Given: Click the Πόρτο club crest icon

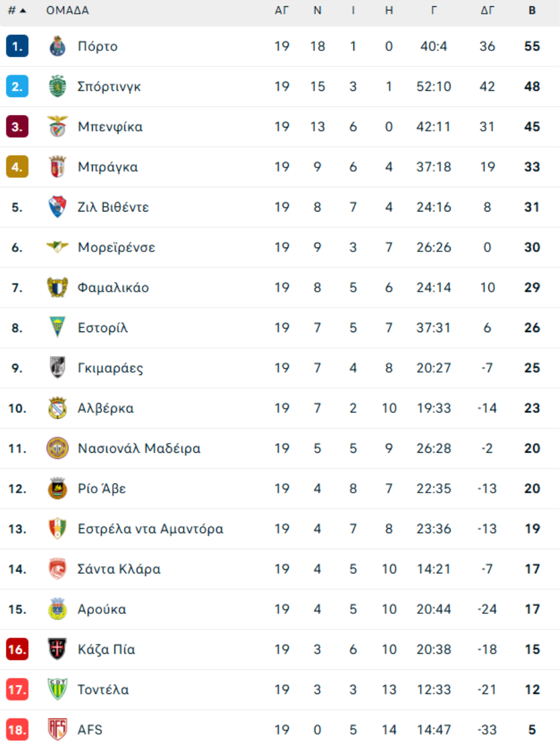Looking at the screenshot, I should coord(57,47).
